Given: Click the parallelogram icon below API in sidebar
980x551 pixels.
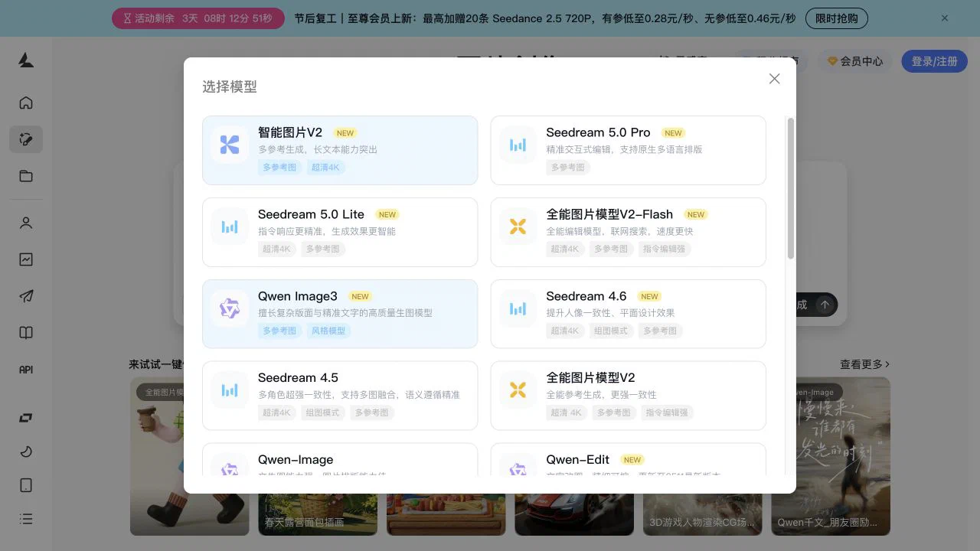Looking at the screenshot, I should 26,418.
